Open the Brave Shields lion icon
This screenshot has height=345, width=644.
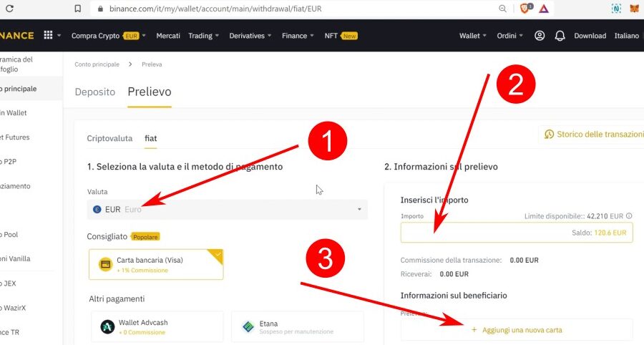pos(525,8)
